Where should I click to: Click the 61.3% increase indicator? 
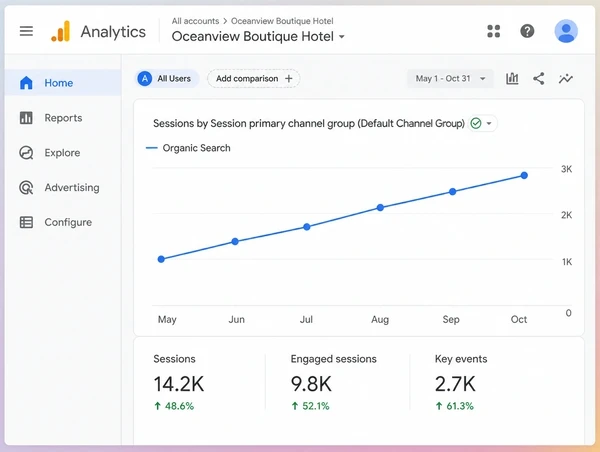455,406
